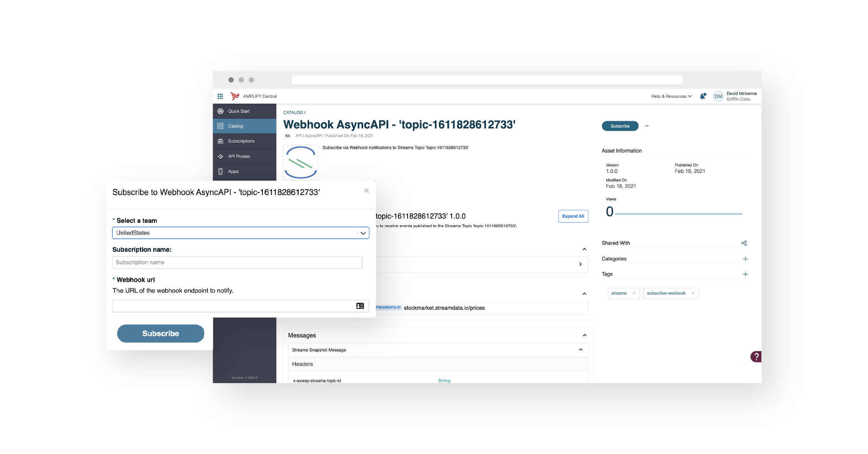Click the Shared With share icon
Image resolution: width=868 pixels, height=454 pixels.
744,243
